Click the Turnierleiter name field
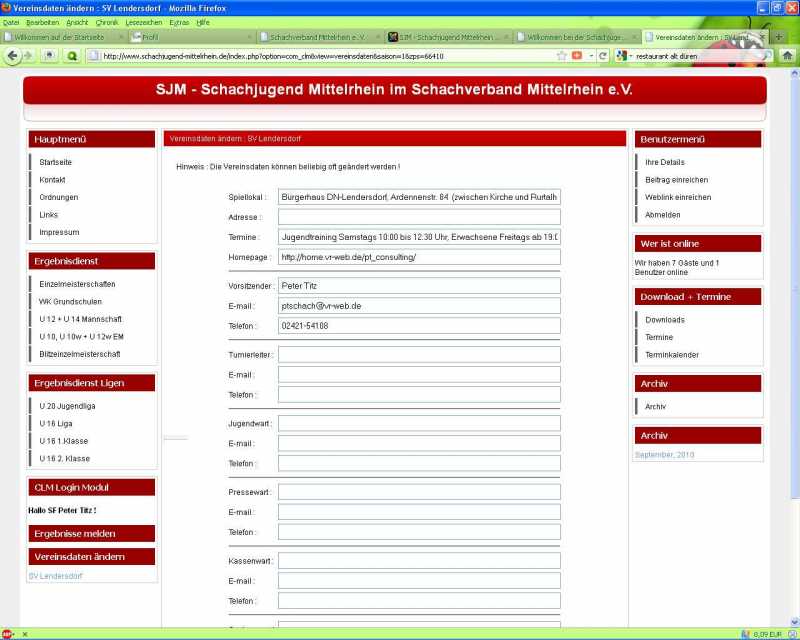This screenshot has width=800, height=640. pyautogui.click(x=419, y=354)
